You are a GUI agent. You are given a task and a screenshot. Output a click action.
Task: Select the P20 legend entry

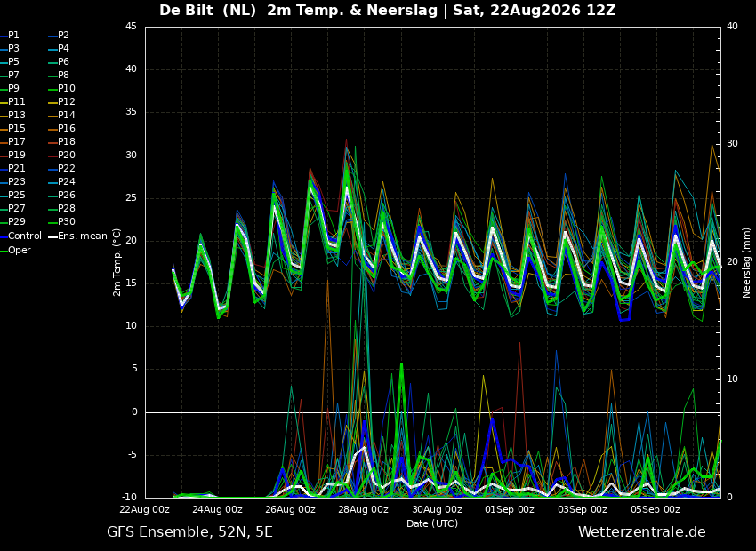pyautogui.click(x=67, y=156)
